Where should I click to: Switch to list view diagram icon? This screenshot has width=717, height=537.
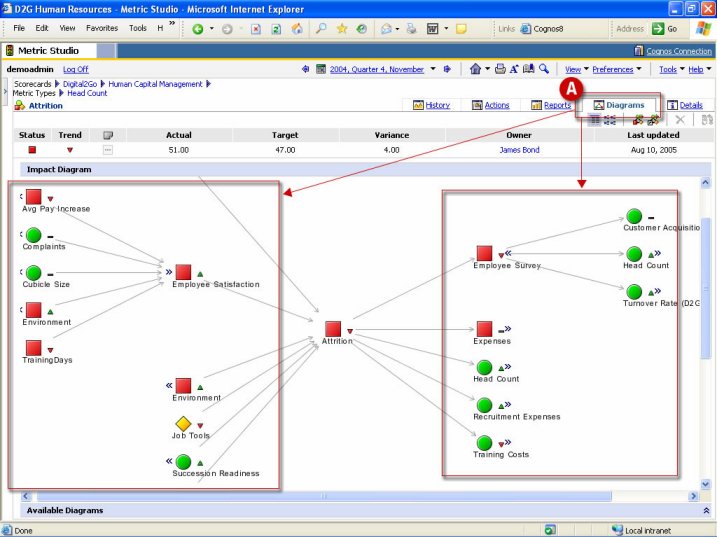pos(595,120)
